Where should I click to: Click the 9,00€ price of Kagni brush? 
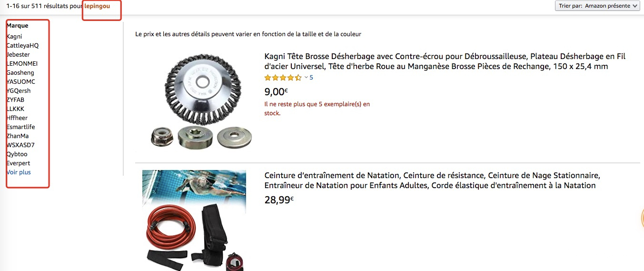(x=276, y=91)
